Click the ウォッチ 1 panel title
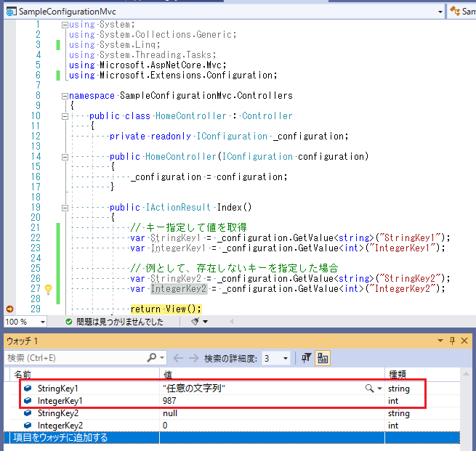Screen dimensions: 476x451 (22, 341)
